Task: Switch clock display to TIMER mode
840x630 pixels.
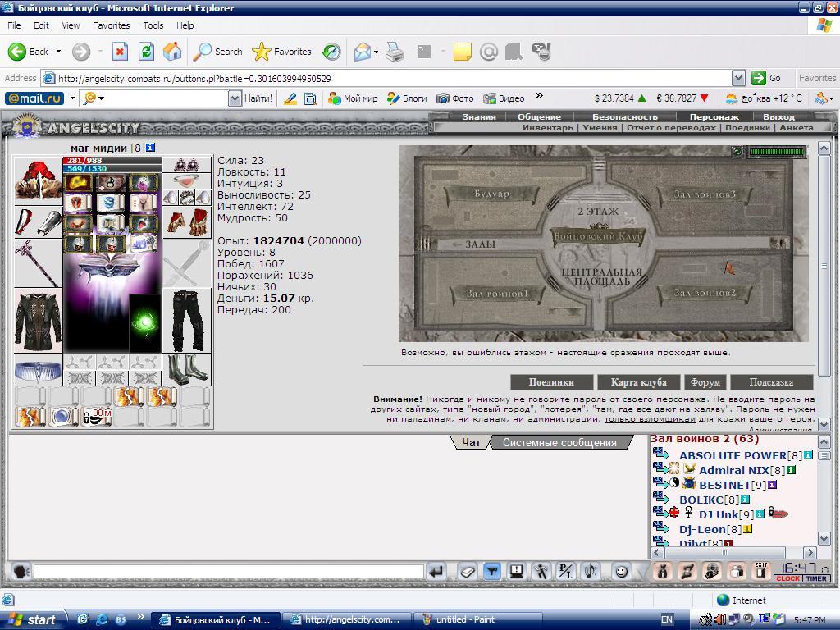Action: point(816,578)
